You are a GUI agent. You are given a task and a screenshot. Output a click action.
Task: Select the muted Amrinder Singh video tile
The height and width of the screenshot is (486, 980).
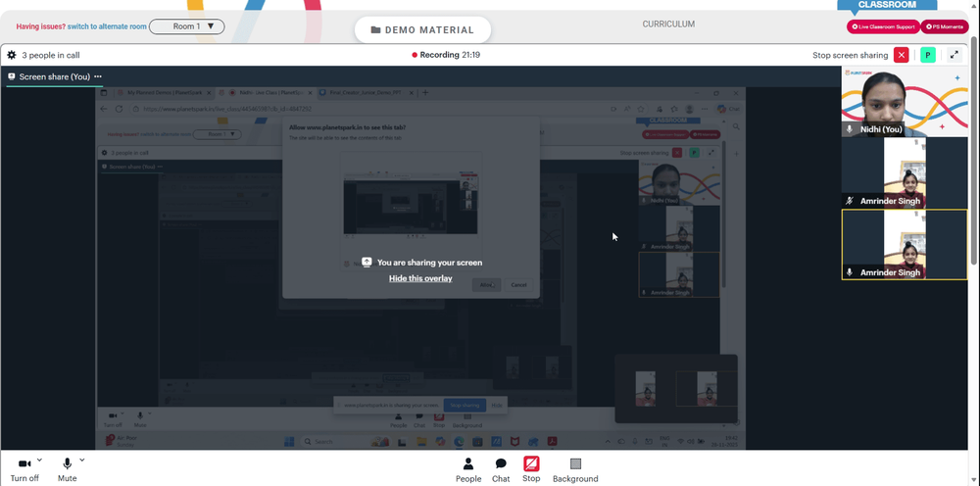point(905,173)
